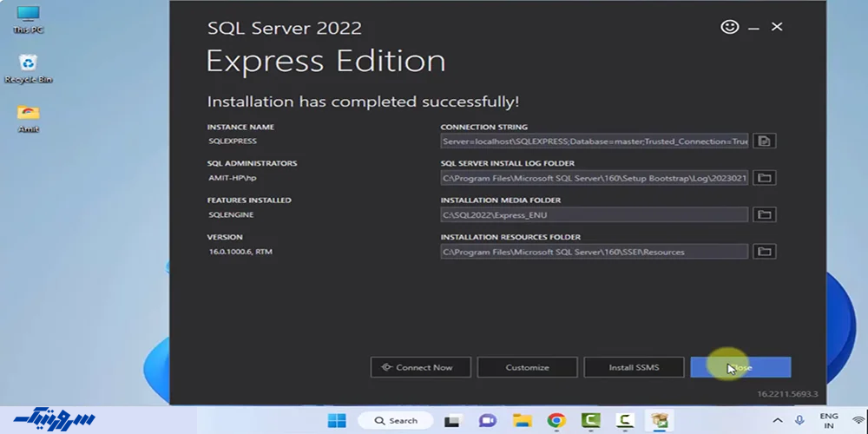Open installation resources folder icon
This screenshot has height=434, width=868.
pyautogui.click(x=765, y=252)
